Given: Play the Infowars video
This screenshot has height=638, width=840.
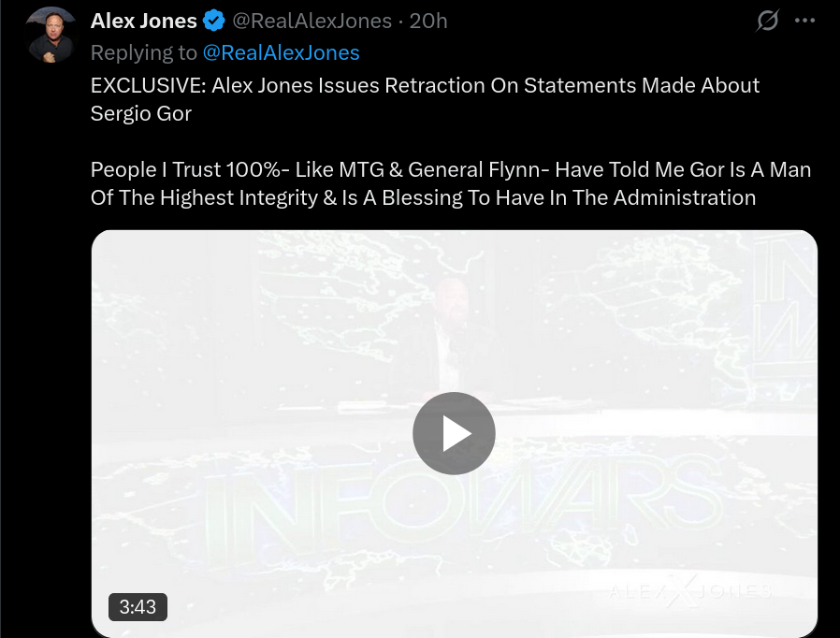Looking at the screenshot, I should pos(454,433).
